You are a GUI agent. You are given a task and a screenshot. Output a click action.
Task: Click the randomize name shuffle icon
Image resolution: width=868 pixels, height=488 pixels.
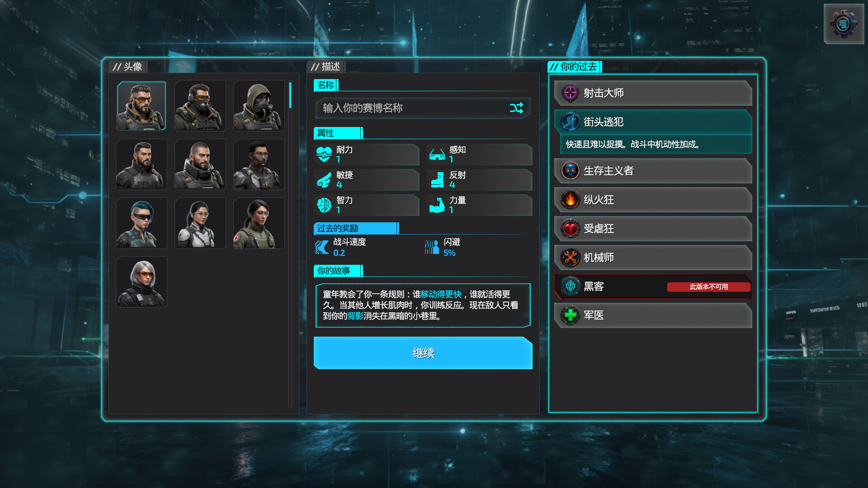coord(516,108)
